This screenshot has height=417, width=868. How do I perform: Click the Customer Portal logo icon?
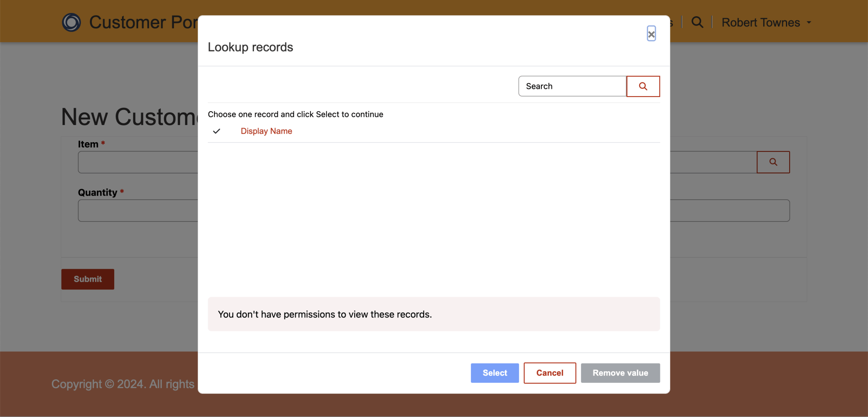click(x=71, y=22)
